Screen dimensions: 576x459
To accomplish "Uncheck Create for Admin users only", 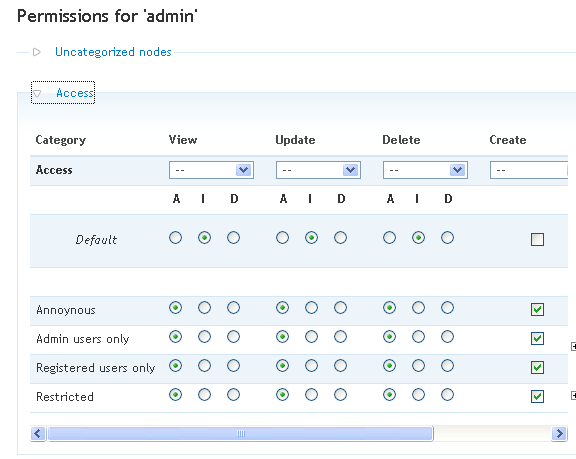I will (537, 338).
